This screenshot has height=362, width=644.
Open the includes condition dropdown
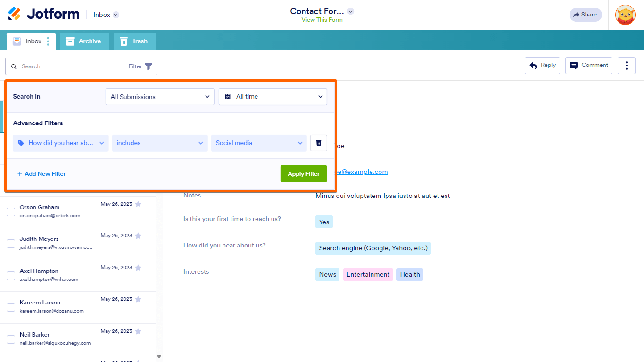point(159,143)
